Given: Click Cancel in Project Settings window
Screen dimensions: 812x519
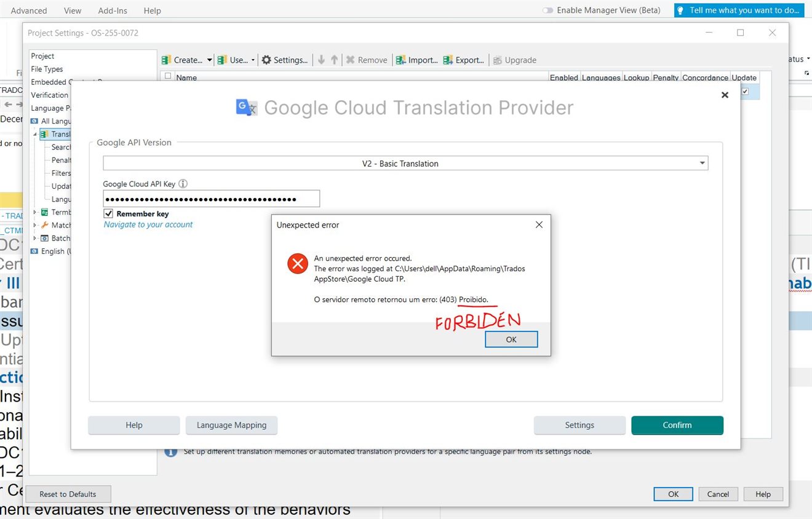Looking at the screenshot, I should click(718, 494).
